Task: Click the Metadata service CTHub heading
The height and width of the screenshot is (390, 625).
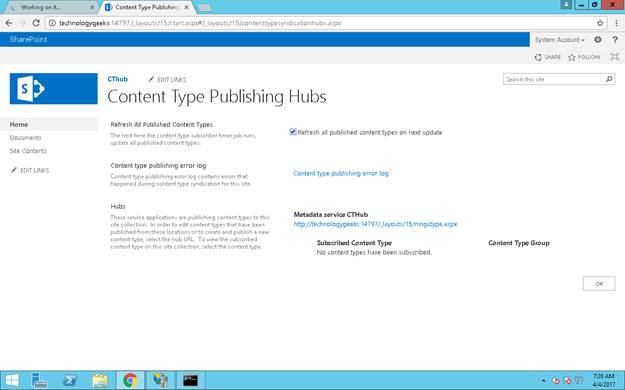Action: (331, 215)
